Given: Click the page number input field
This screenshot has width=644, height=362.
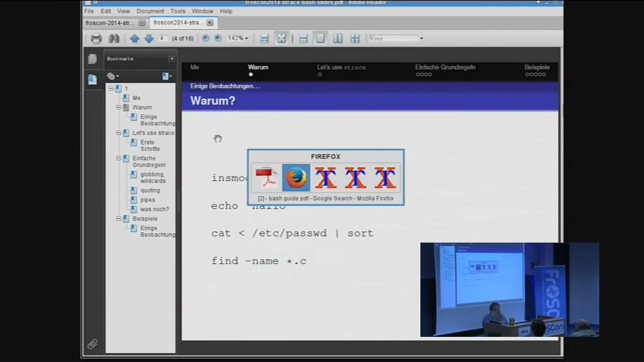Looking at the screenshot, I should 163,38.
